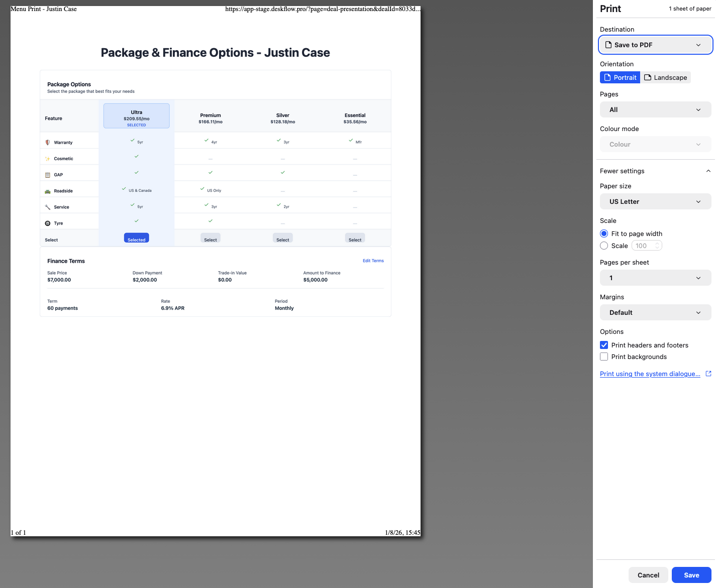Viewport: 716px width, 588px height.
Task: Click the external link icon beside system dialogue
Action: [708, 374]
